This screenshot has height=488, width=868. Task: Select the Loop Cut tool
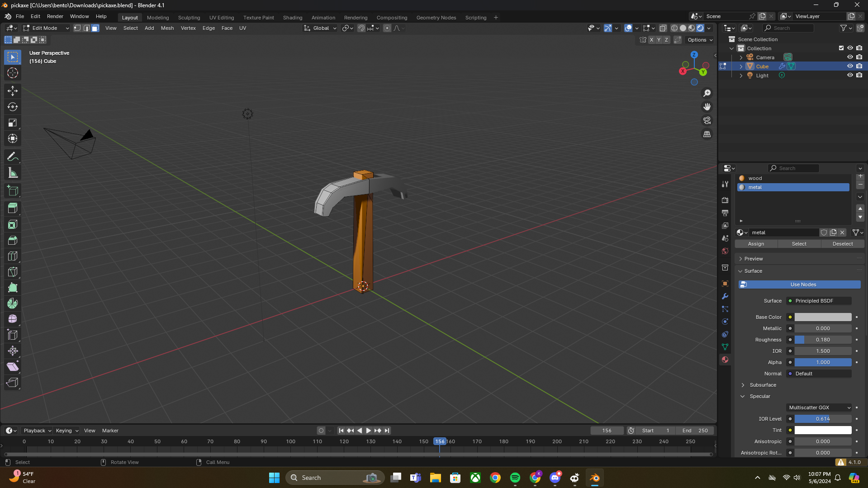(13, 256)
